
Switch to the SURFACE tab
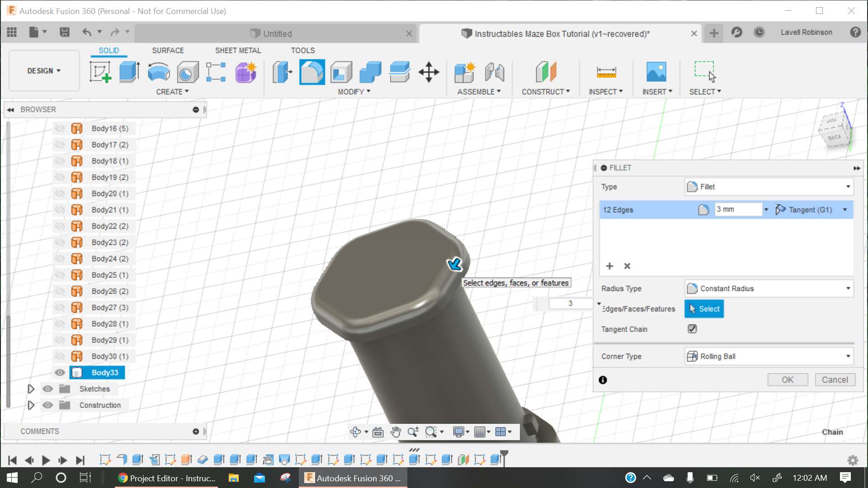coord(168,51)
